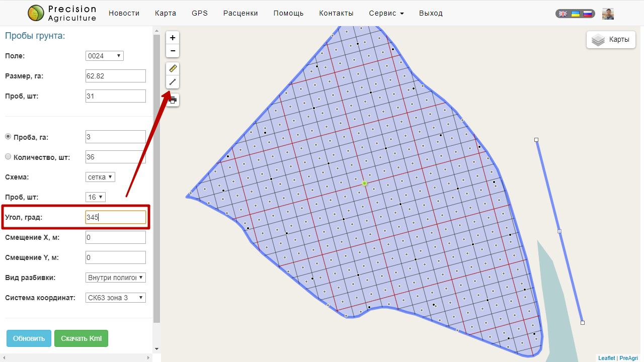
Task: Click the 'Смещение X, м' input field
Action: pos(116,237)
